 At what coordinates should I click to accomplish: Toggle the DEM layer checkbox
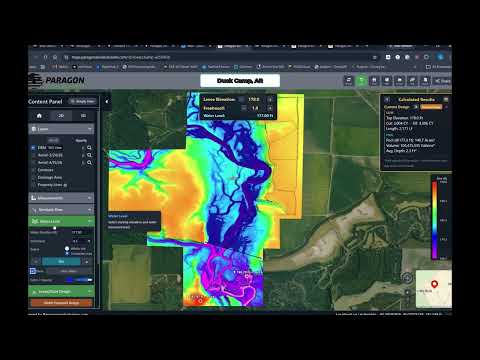tap(33, 147)
